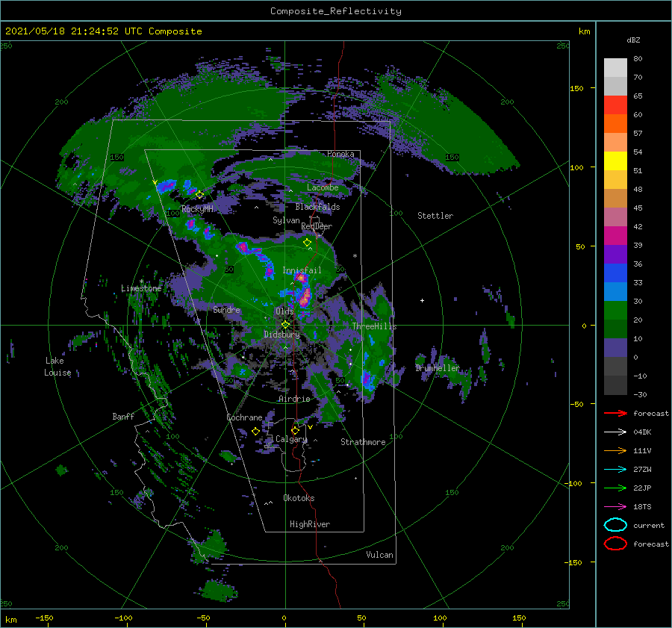Click the Lacombe city label
672x628 pixels.
tap(323, 187)
